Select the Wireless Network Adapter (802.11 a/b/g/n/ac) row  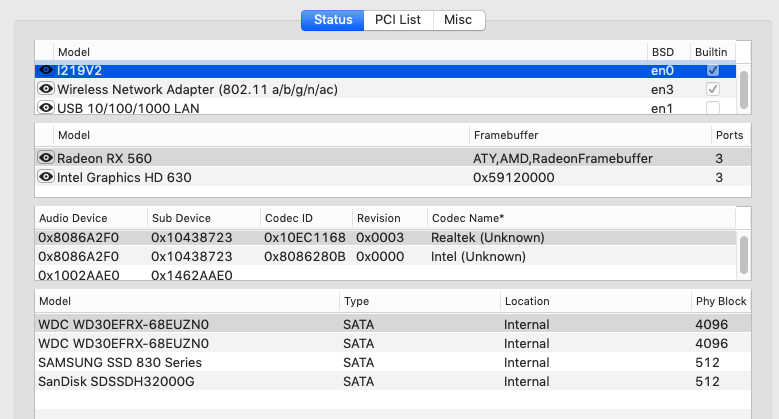[x=386, y=89]
